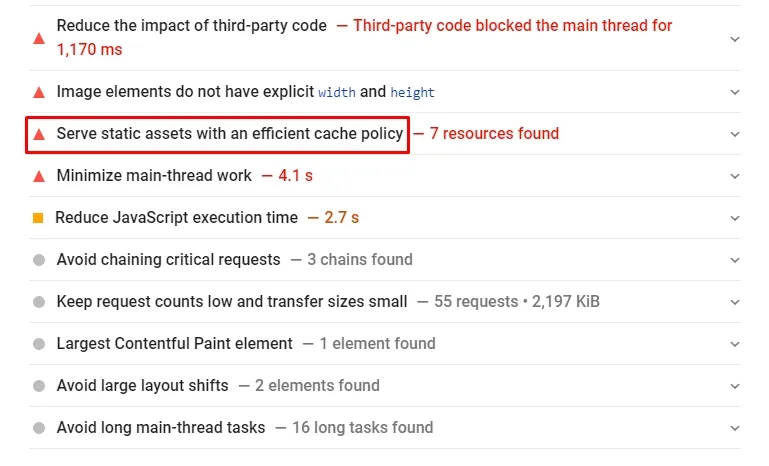769x466 pixels.
Task: Click gray circle beside Largest Contentful Paint element
Action: click(39, 344)
